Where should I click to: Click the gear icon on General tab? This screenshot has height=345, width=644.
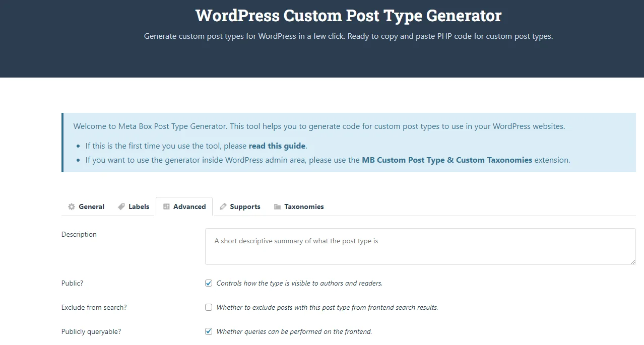[72, 206]
